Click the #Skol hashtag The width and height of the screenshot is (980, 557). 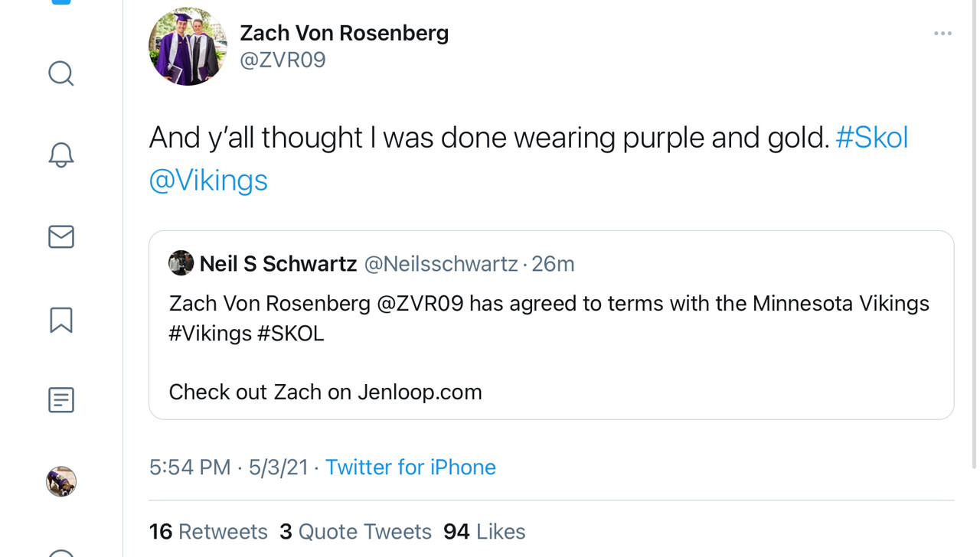coord(871,138)
